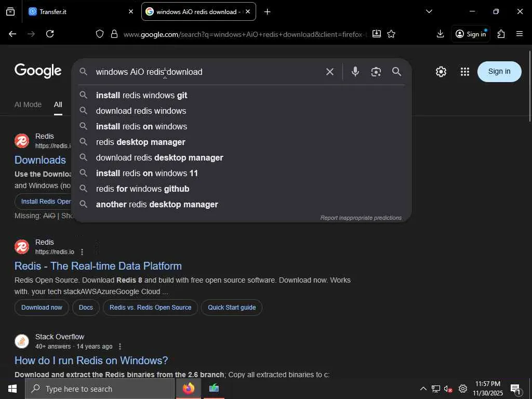Open a new browser tab
Image resolution: width=532 pixels, height=399 pixels.
(268, 12)
